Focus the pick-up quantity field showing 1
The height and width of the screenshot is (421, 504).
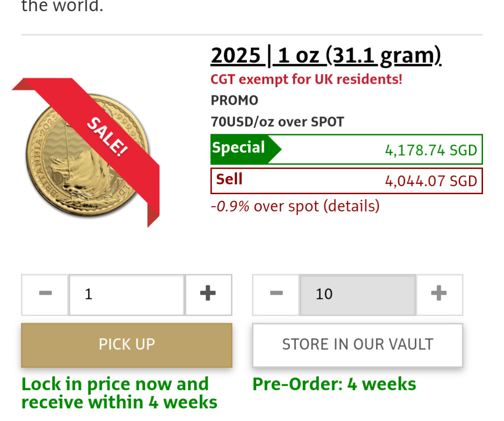pos(127,294)
